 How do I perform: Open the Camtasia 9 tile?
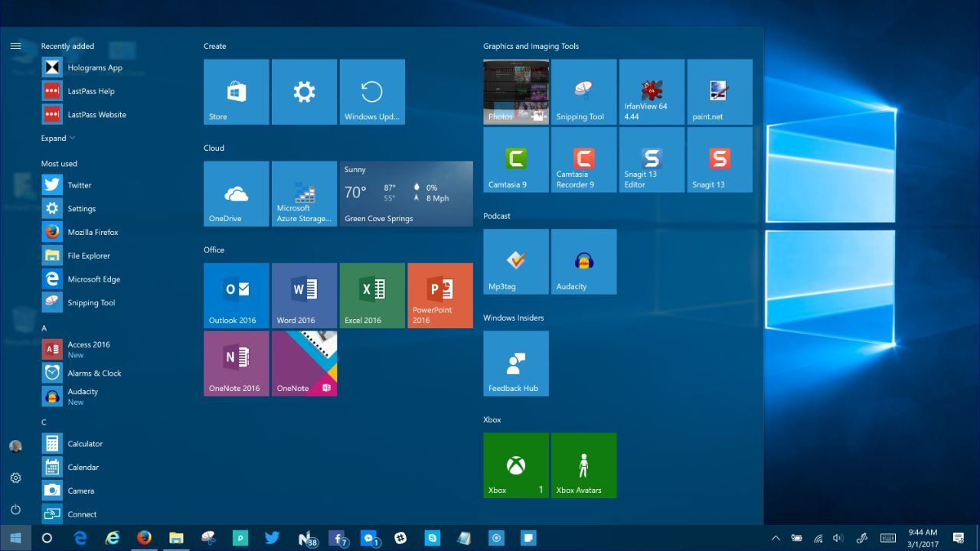pyautogui.click(x=516, y=160)
